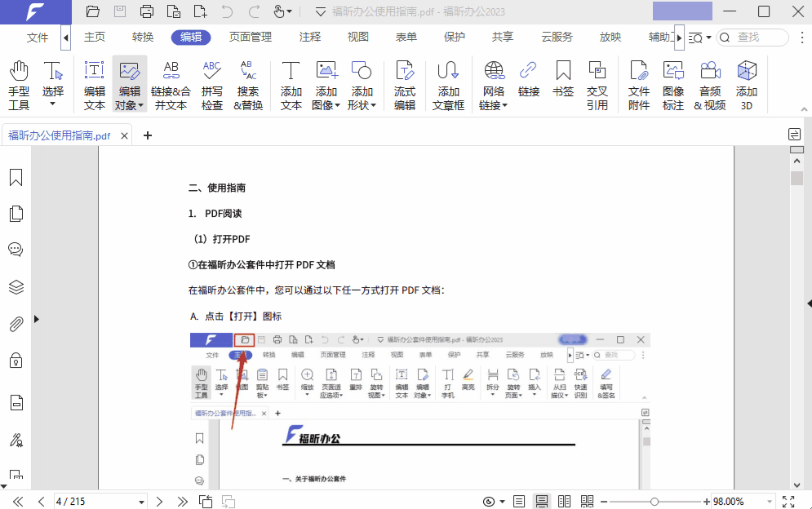Open the 文件 menu
Viewport: 812px width, 509px height.
(38, 37)
